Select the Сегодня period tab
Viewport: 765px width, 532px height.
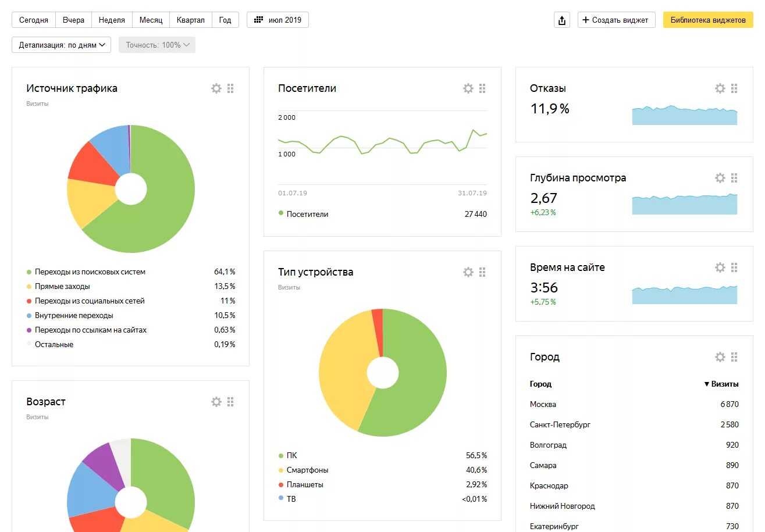tap(34, 20)
